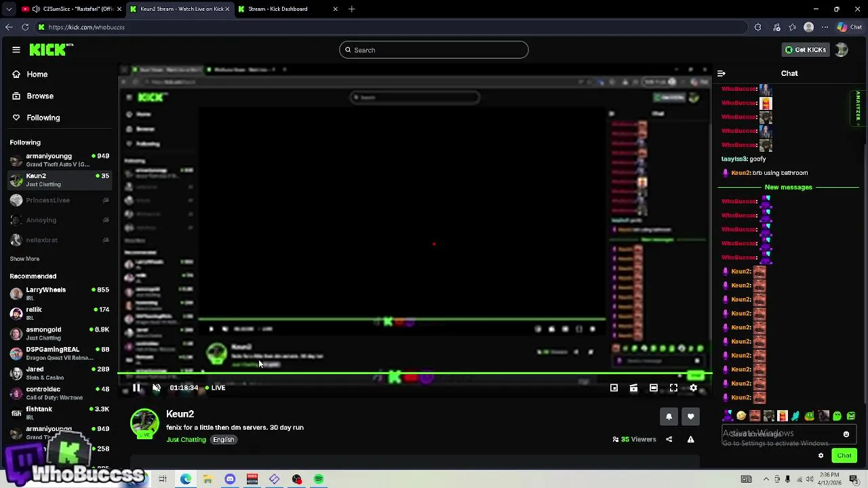Open File Explorer from the taskbar

point(208,479)
